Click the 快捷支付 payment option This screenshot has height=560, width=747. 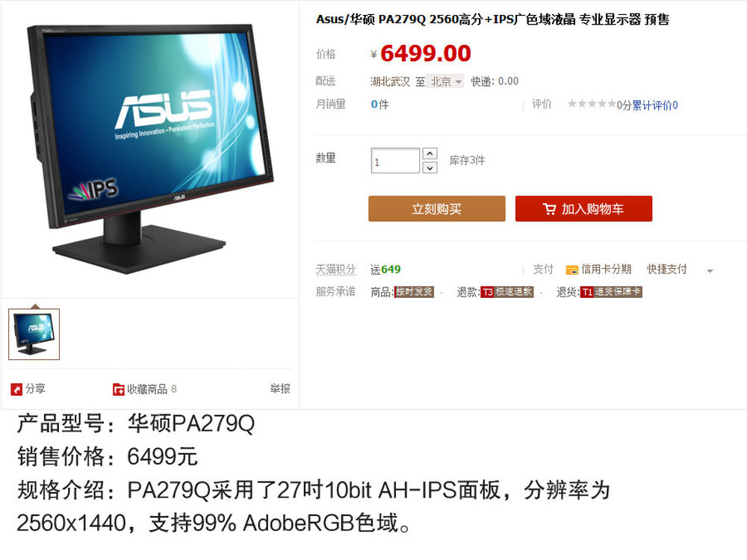coord(666,269)
